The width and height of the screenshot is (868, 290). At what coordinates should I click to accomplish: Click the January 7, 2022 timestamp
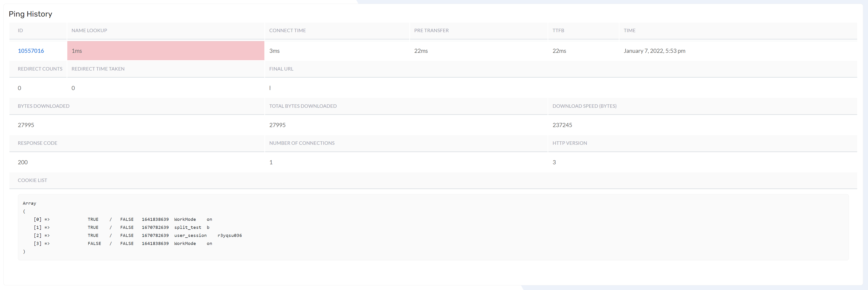654,51
